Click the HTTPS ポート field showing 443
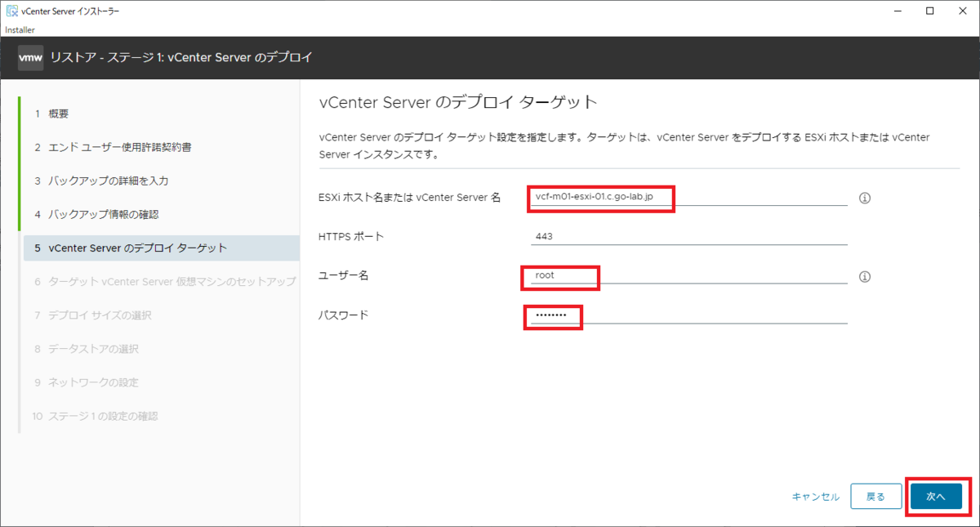Screen dimensions: 980x527 click(688, 236)
